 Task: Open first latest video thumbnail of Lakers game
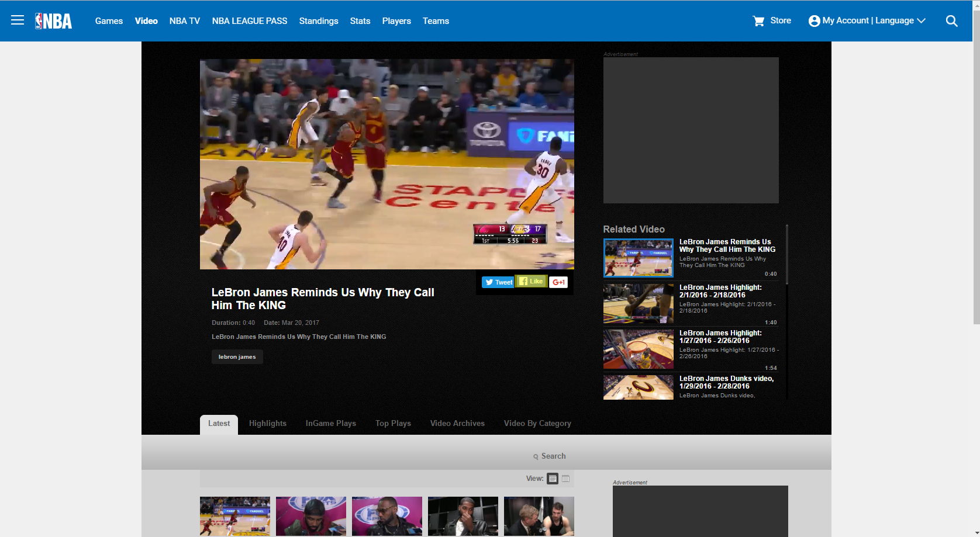pyautogui.click(x=235, y=517)
